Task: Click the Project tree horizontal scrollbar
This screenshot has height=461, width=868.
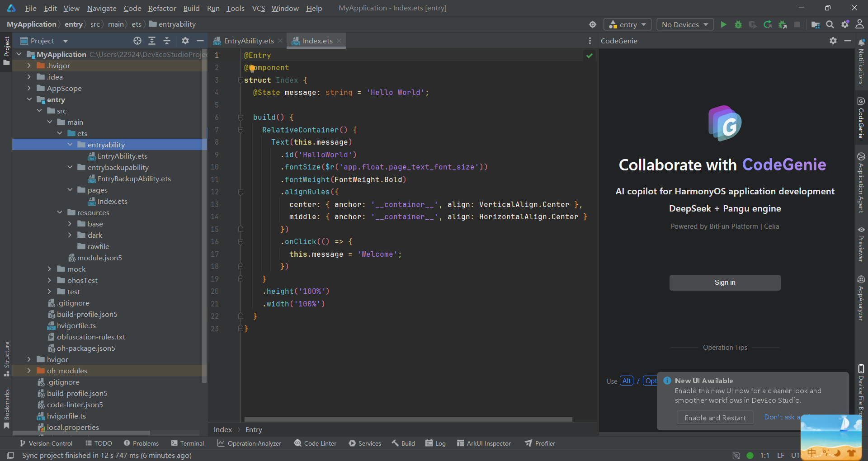Action: pyautogui.click(x=81, y=433)
